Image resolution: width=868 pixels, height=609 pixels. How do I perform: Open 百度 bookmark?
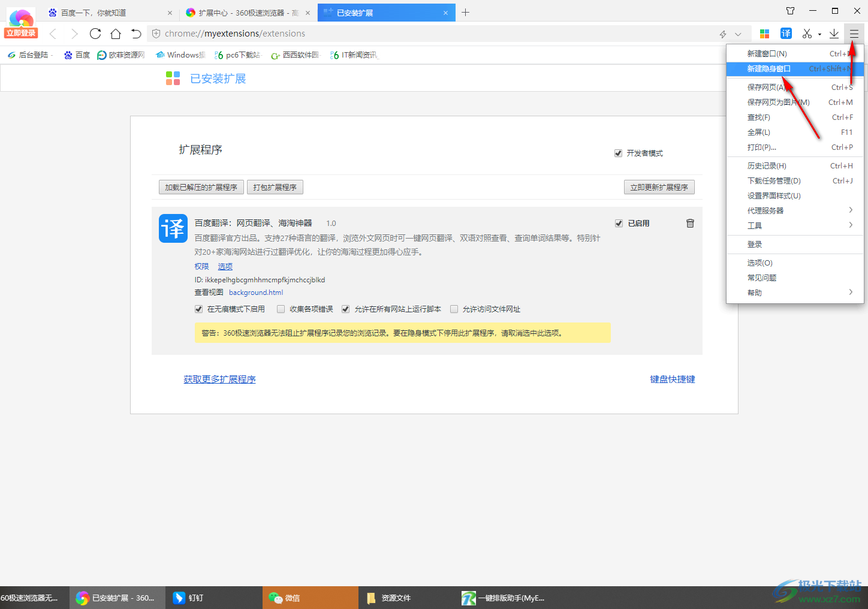[77, 55]
